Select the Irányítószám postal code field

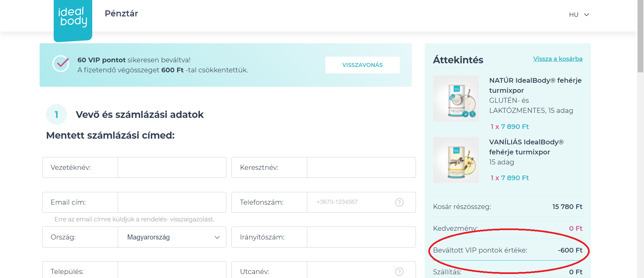[361, 237]
